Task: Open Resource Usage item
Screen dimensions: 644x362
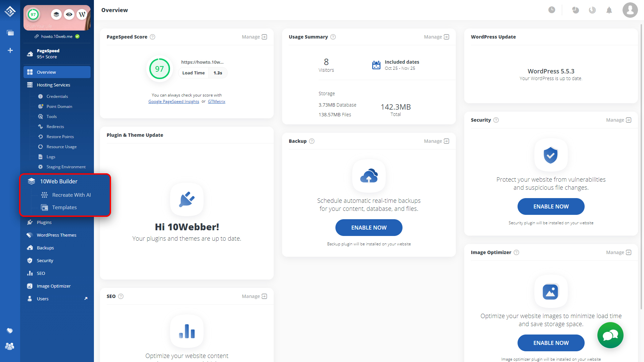Action: pos(61,146)
